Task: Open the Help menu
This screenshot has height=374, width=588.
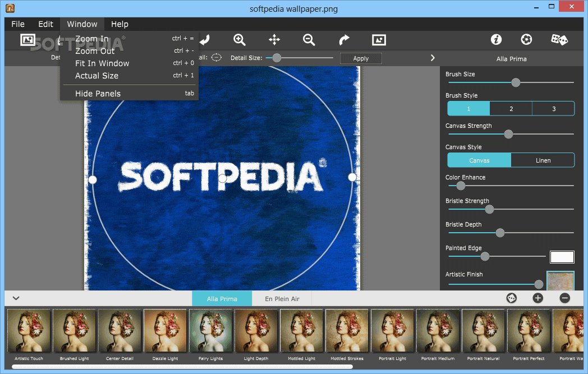Action: (x=120, y=24)
